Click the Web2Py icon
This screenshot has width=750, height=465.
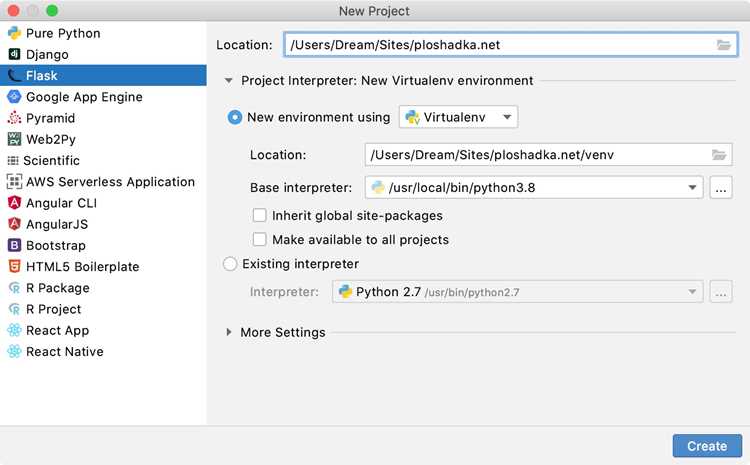tap(14, 139)
